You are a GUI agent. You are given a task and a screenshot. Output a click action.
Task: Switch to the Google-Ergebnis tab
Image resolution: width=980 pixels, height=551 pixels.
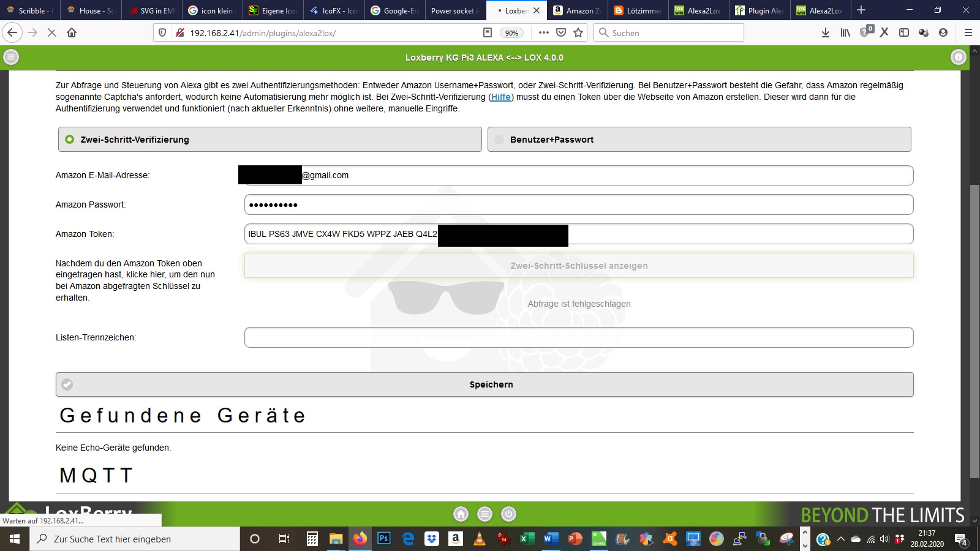click(x=394, y=10)
